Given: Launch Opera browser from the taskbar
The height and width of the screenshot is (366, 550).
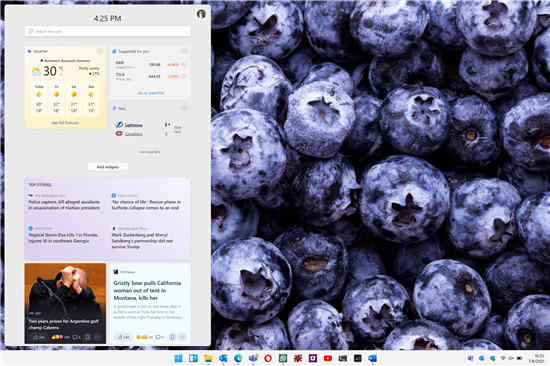Looking at the screenshot, I should pos(268,358).
